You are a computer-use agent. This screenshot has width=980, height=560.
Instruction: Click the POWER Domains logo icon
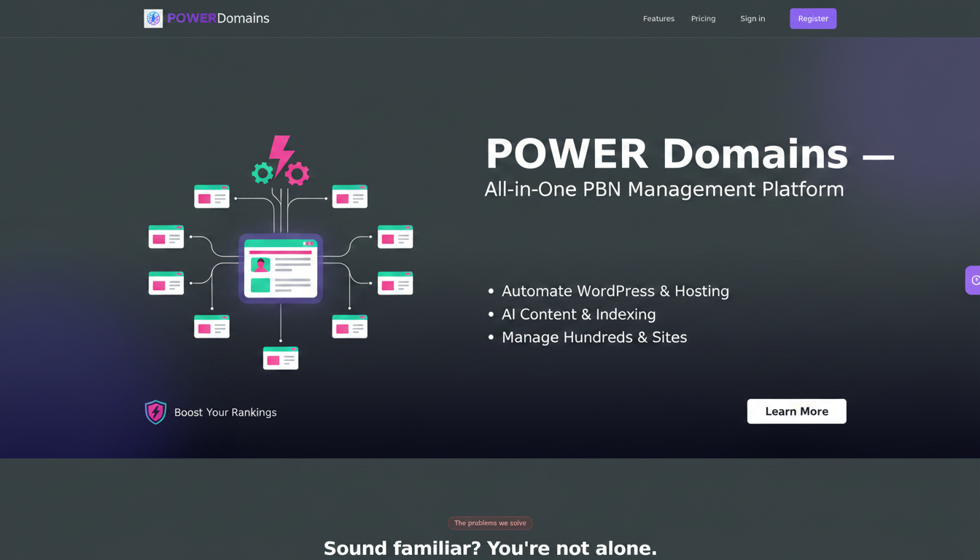tap(153, 18)
